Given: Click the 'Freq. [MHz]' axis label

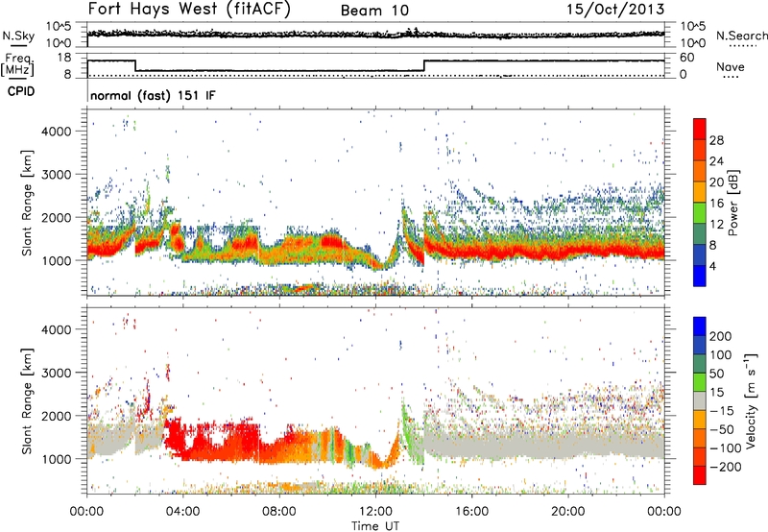Looking at the screenshot, I should pyautogui.click(x=17, y=64).
